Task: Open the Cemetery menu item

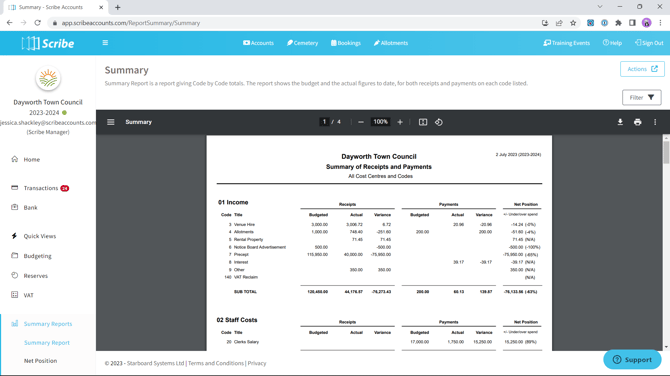Action: click(303, 43)
